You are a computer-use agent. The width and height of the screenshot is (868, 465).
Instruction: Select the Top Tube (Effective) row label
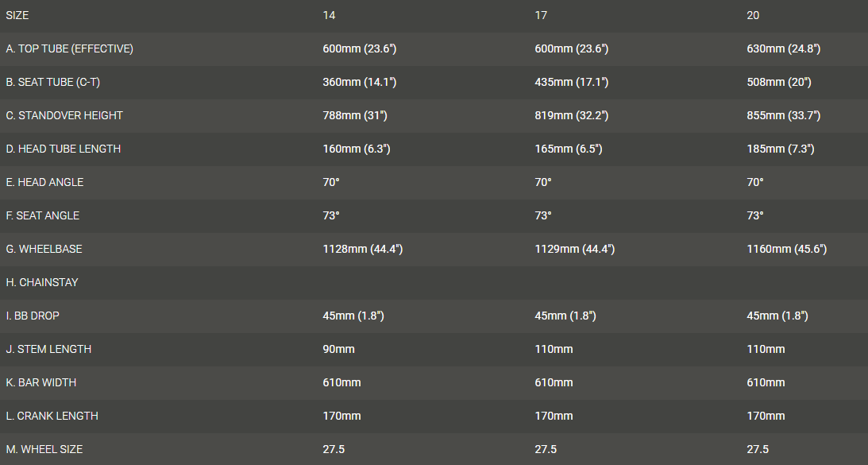point(69,49)
